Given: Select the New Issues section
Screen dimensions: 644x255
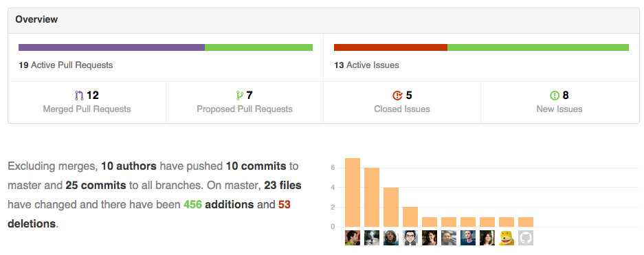Looking at the screenshot, I should 559,102.
